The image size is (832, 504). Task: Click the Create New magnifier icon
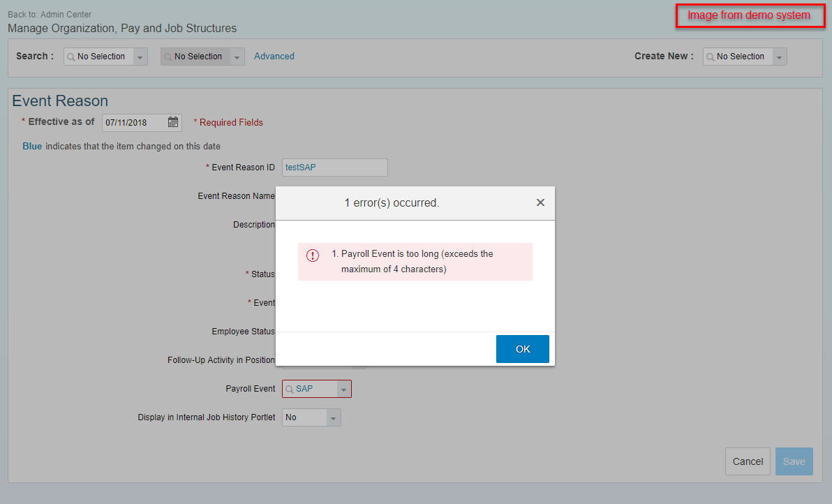[x=711, y=57]
